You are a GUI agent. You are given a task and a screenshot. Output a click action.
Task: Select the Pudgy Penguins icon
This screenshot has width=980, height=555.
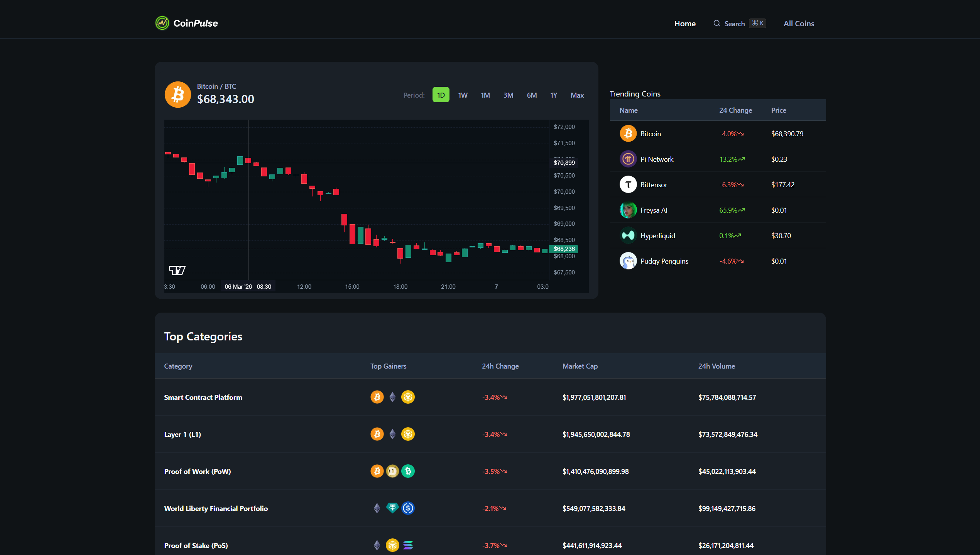(x=628, y=261)
